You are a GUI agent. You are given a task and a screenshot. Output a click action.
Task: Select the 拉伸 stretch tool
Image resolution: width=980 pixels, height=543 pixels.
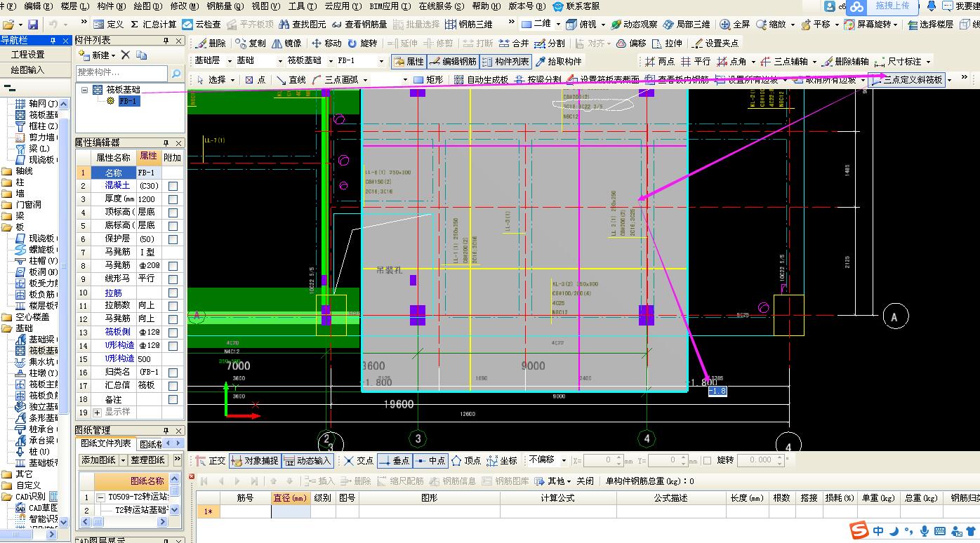[x=667, y=43]
